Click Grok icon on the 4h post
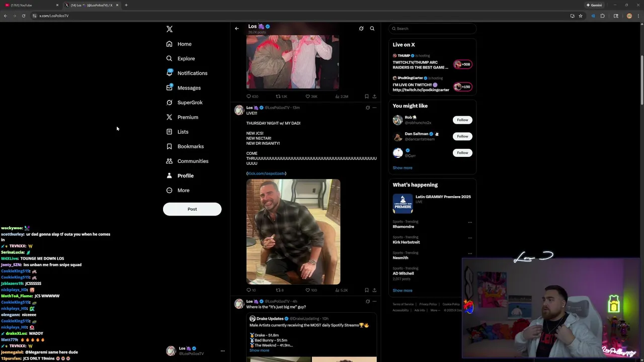Screen dimensions: 644x362 click(368, 301)
